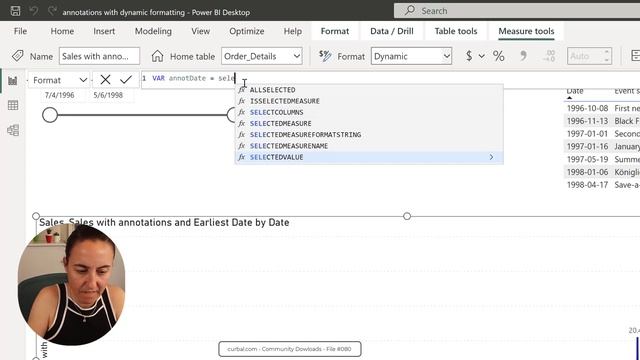640x360 pixels.
Task: Click the thousands separator comma icon
Action: tap(523, 56)
